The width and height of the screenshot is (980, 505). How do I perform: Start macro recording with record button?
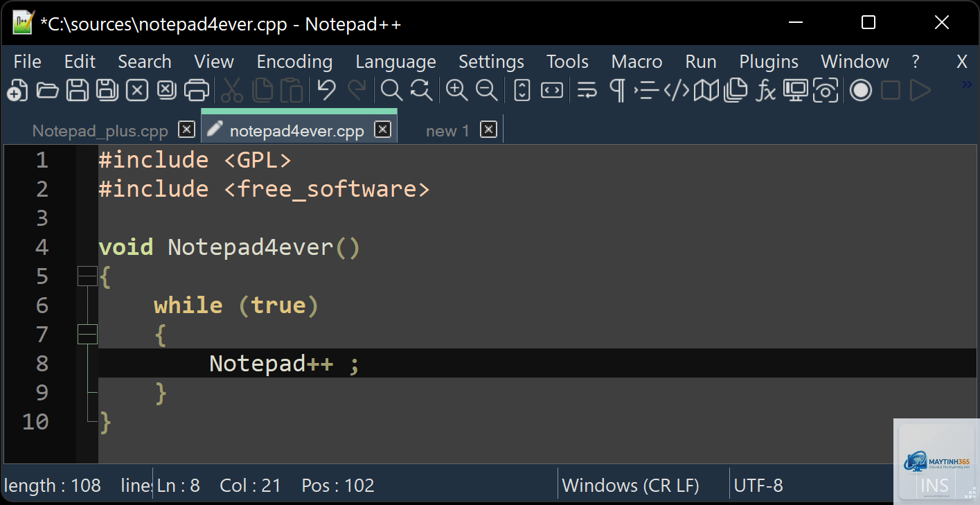point(861,90)
